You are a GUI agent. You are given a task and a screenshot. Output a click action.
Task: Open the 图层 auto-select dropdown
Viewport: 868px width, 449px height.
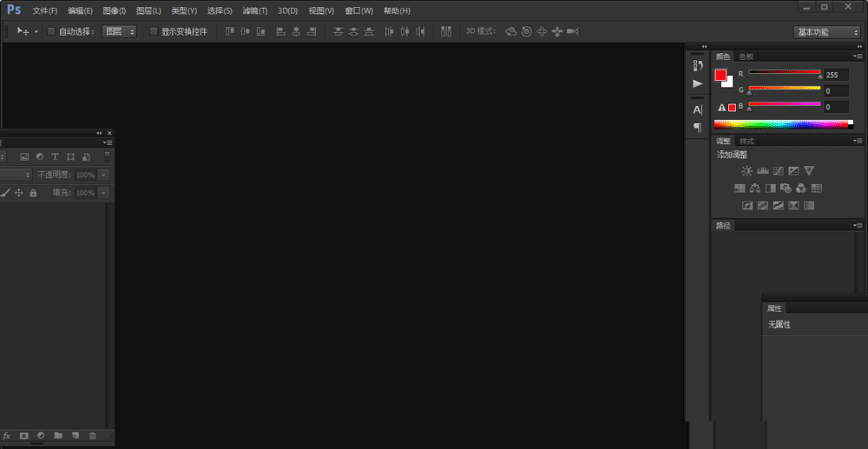click(x=119, y=31)
